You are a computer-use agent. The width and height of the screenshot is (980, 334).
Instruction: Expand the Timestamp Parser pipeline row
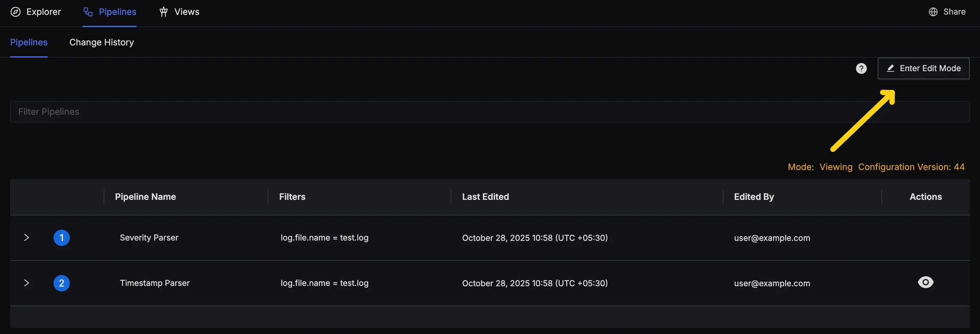click(26, 283)
